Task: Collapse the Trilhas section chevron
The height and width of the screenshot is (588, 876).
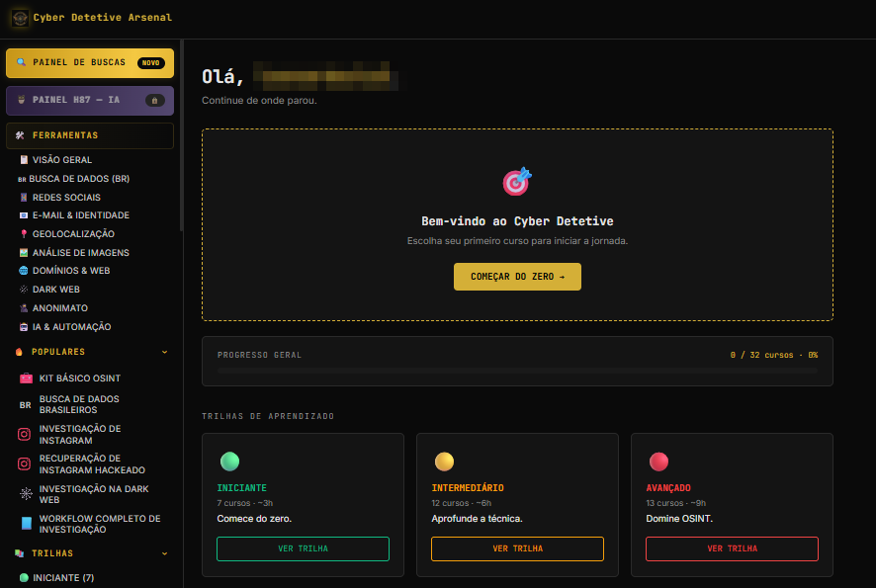Action: pos(164,553)
